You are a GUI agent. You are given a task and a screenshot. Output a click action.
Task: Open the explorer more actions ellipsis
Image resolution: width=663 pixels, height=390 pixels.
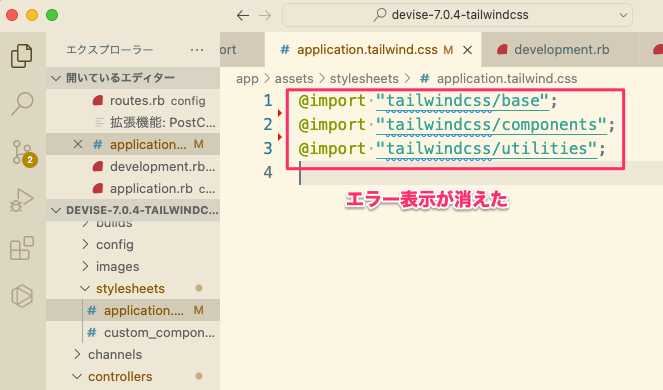(197, 50)
